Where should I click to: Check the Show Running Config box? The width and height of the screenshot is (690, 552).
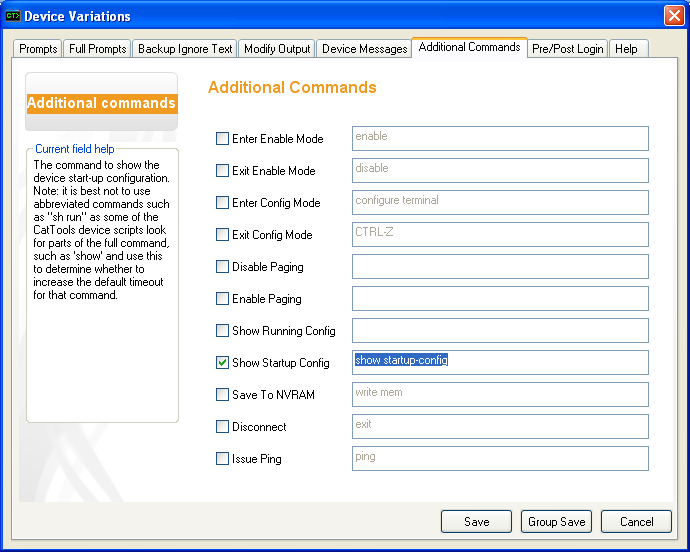(222, 331)
